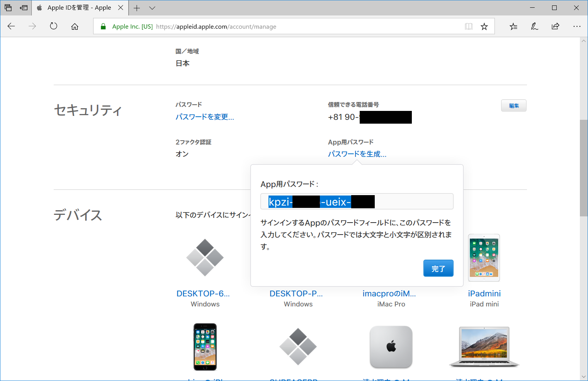Click the 編集 button for security settings
This screenshot has width=588, height=381.
pyautogui.click(x=513, y=105)
